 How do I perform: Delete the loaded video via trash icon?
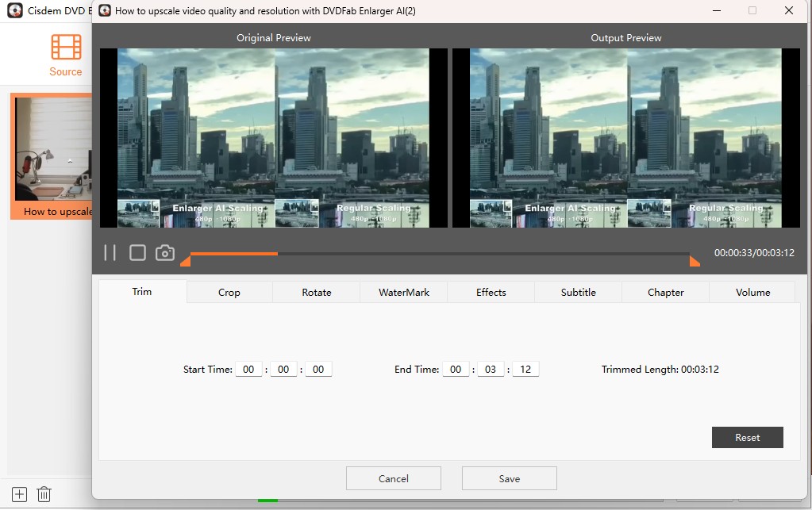click(x=44, y=493)
